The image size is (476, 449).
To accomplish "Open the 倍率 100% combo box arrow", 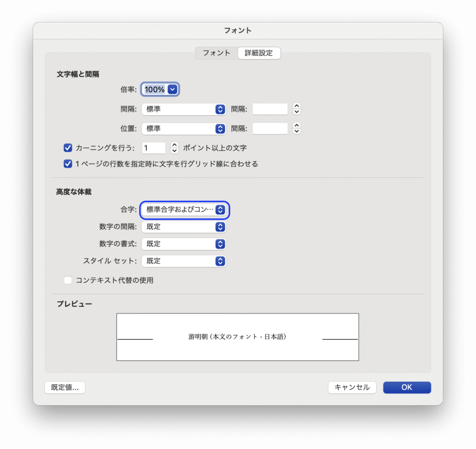I will (x=172, y=90).
